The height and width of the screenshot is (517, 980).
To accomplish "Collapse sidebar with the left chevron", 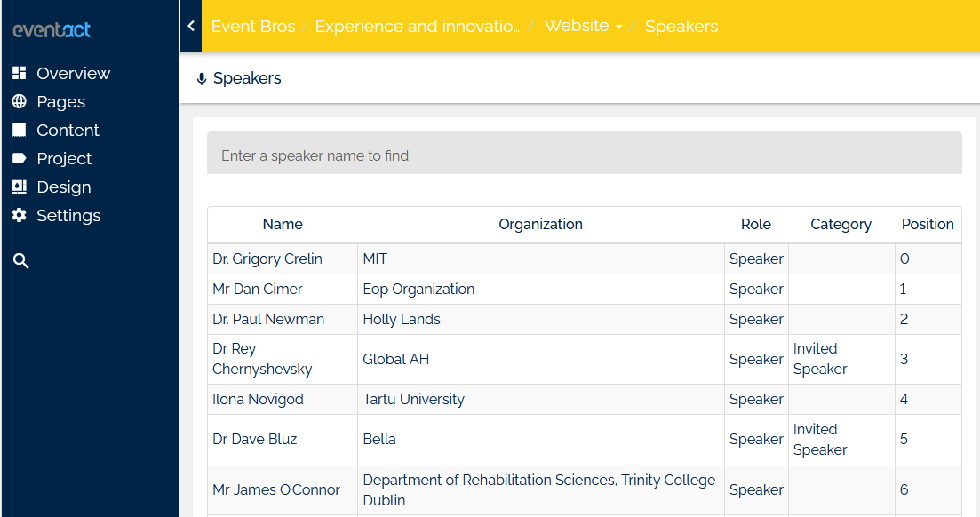I will tap(191, 26).
